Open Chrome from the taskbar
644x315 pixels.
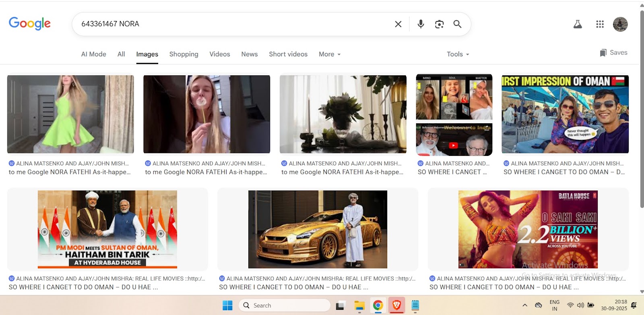click(x=378, y=306)
